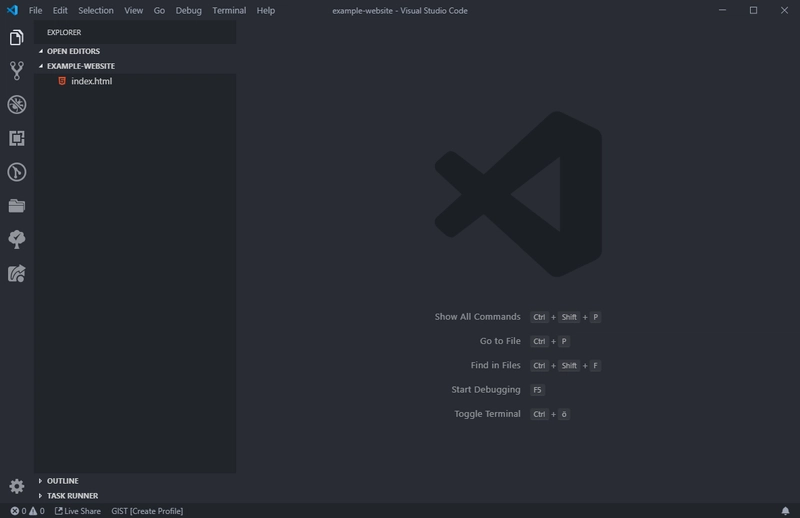The height and width of the screenshot is (518, 800).
Task: Open the Live Share activity bar icon
Action: pos(16,273)
